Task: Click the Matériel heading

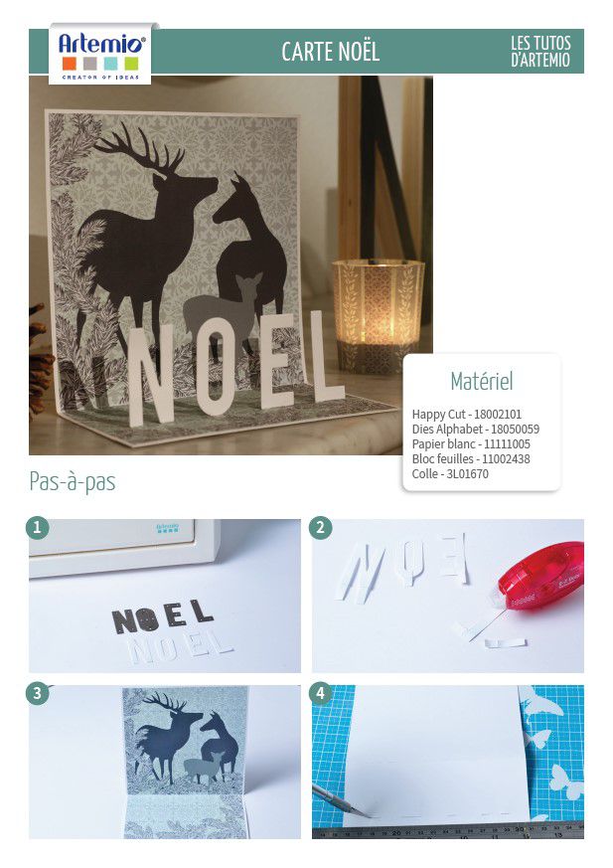Action: pyautogui.click(x=482, y=381)
